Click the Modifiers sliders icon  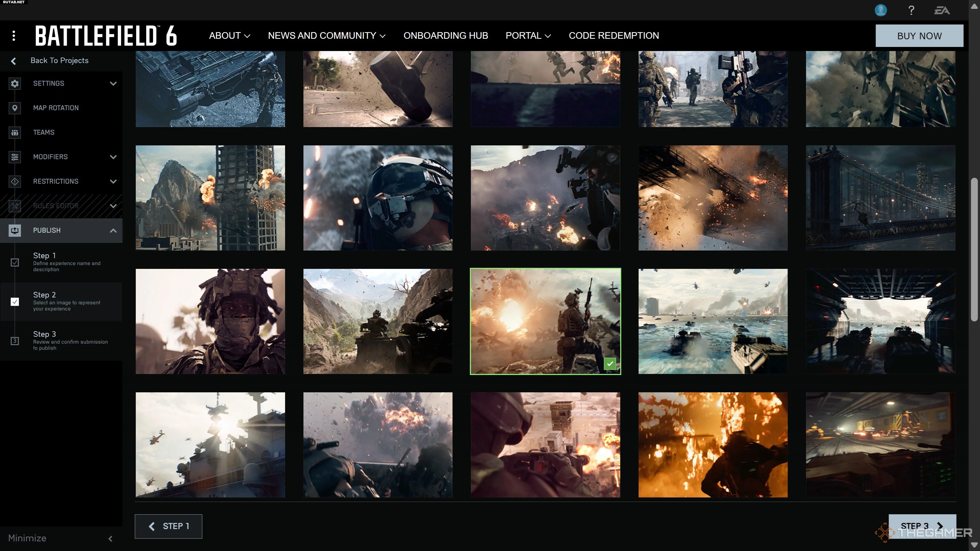15,157
